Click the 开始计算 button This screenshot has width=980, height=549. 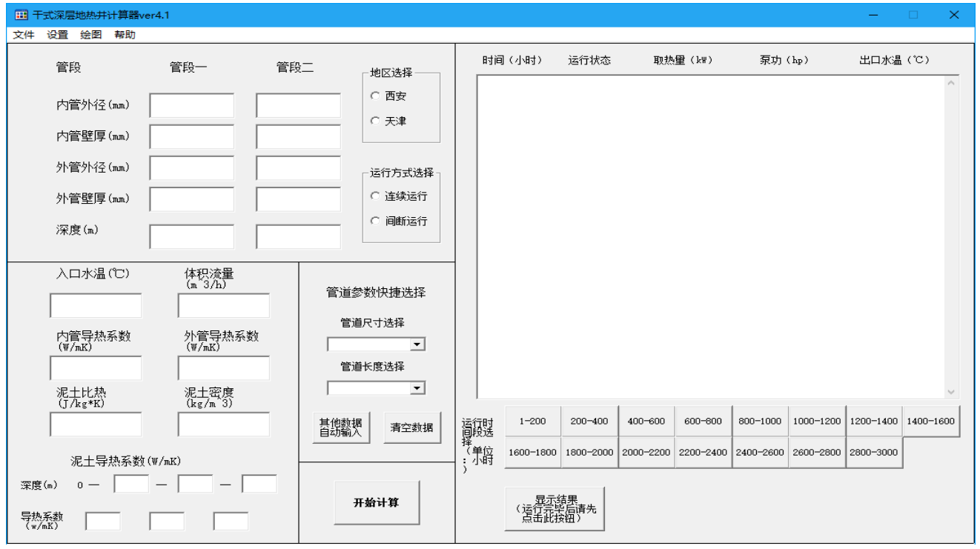tap(377, 502)
